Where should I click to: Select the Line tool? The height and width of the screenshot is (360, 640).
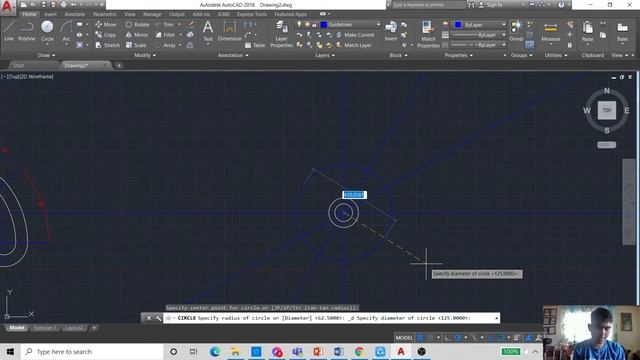pos(9,31)
